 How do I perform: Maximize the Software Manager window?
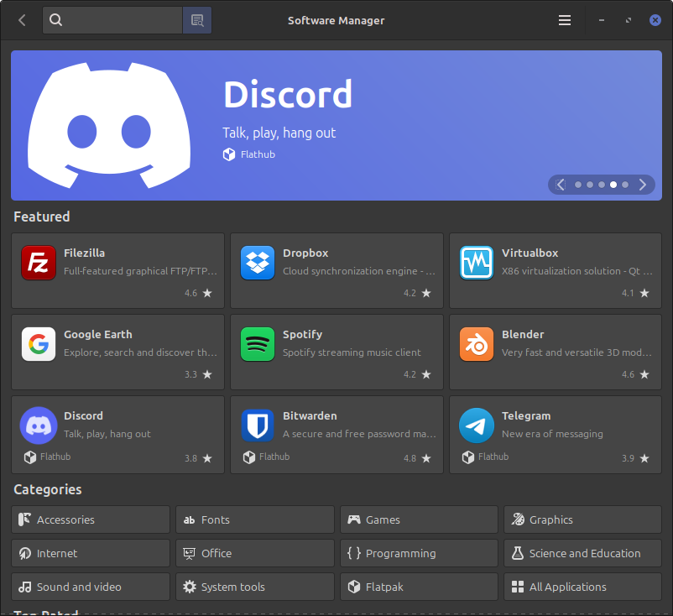coord(629,20)
